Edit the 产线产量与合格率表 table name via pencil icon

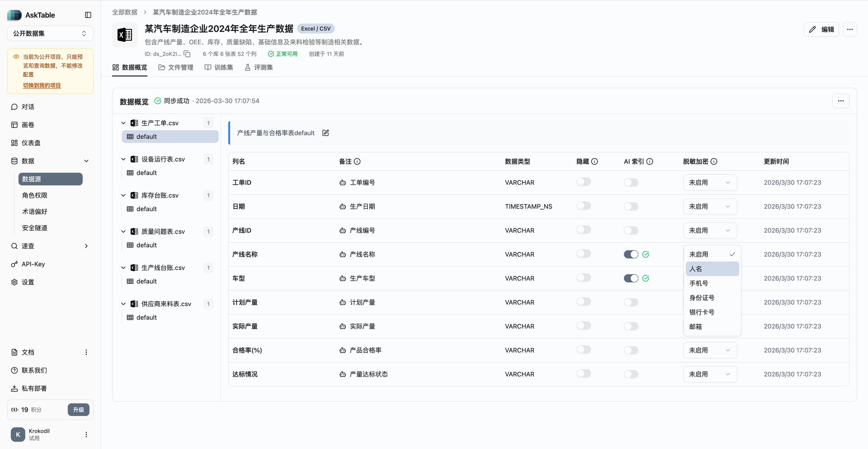(x=325, y=133)
